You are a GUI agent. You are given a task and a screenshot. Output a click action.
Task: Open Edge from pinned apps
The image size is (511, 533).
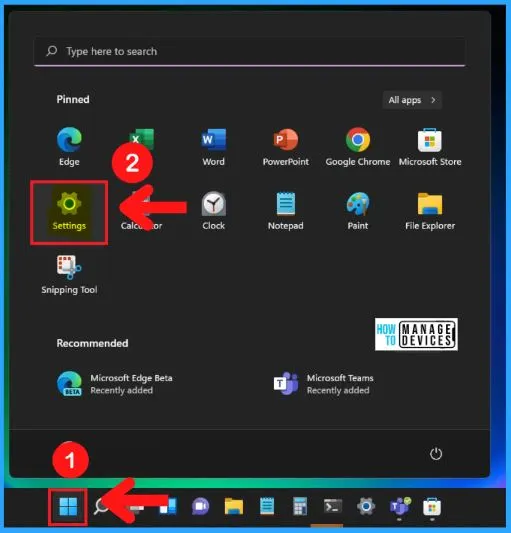tap(69, 146)
